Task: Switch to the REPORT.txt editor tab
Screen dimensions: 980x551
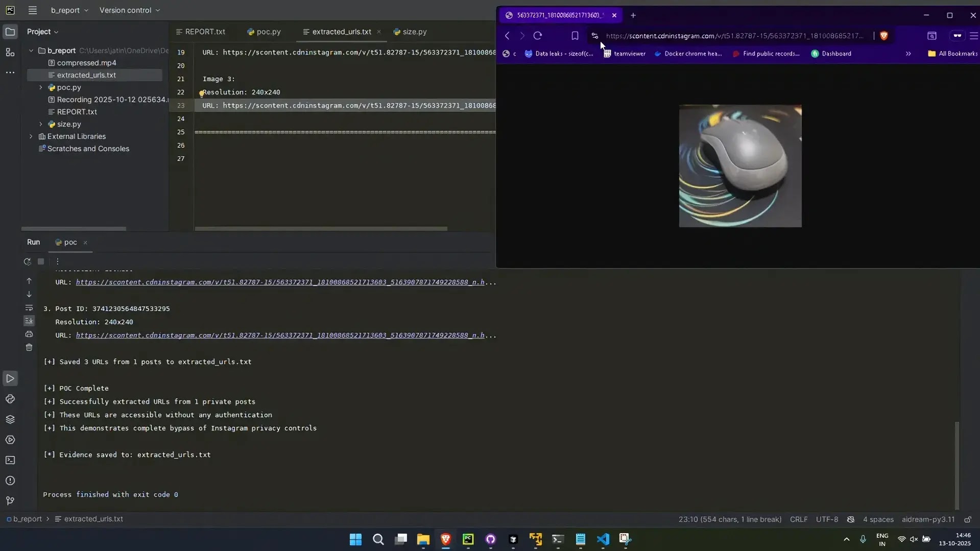Action: 204,32
